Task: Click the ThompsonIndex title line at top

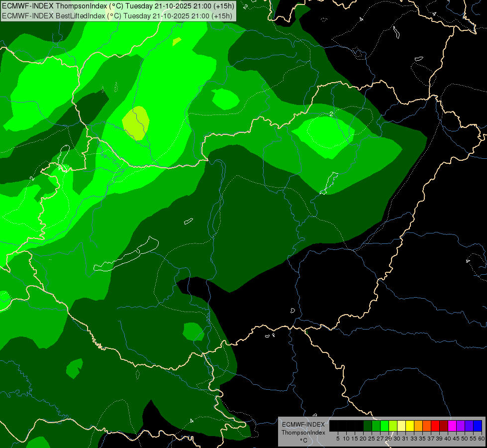Action: pos(118,6)
